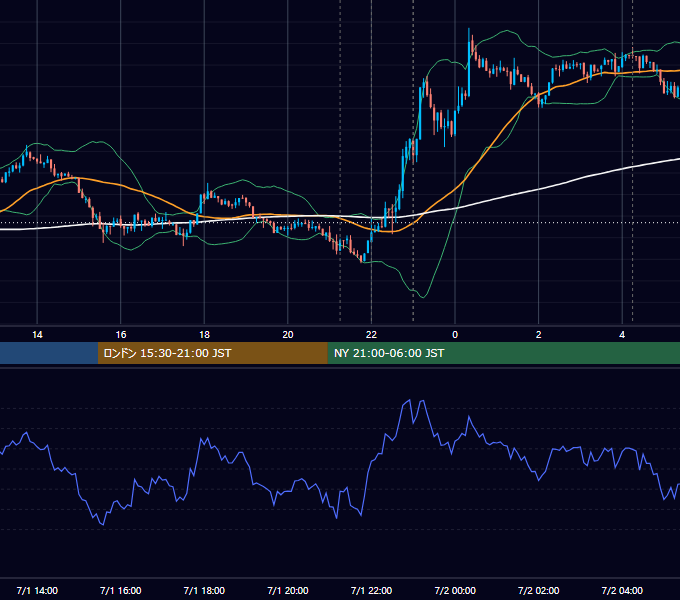
Task: Click the 22 hour label on chart axis
Action: pyautogui.click(x=371, y=335)
